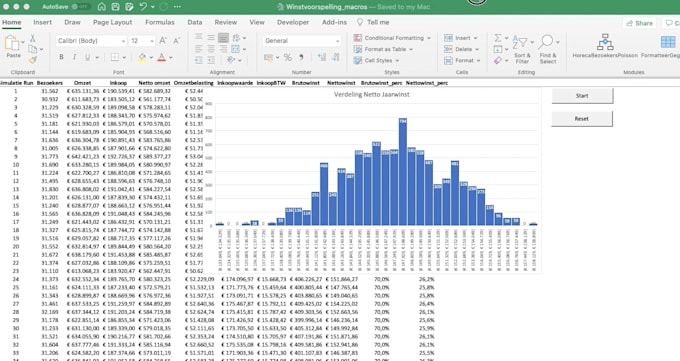This screenshot has width=680, height=361.
Task: Click the Reset button on the sheet
Action: coord(582,118)
